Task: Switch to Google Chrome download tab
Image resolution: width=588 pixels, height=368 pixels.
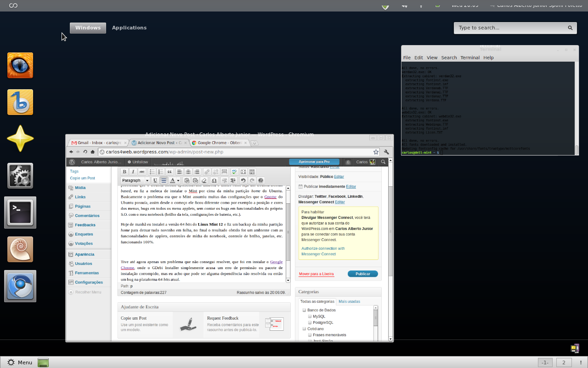Action: pyautogui.click(x=220, y=143)
